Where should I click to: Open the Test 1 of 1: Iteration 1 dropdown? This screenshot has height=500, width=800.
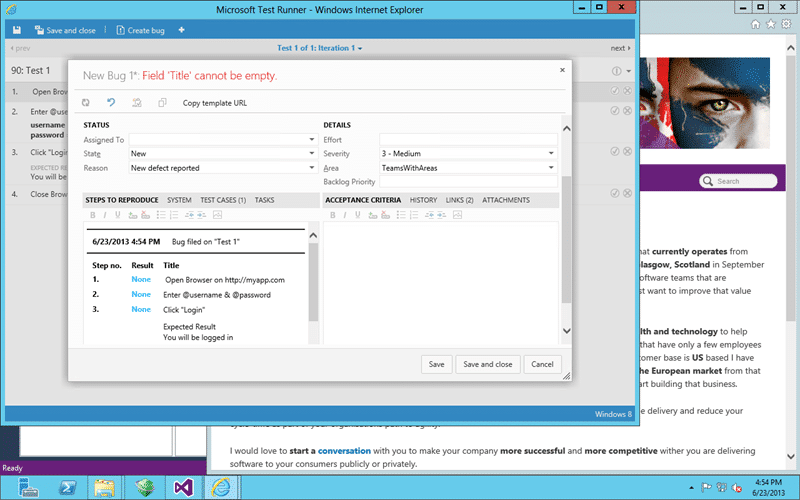pyautogui.click(x=319, y=48)
